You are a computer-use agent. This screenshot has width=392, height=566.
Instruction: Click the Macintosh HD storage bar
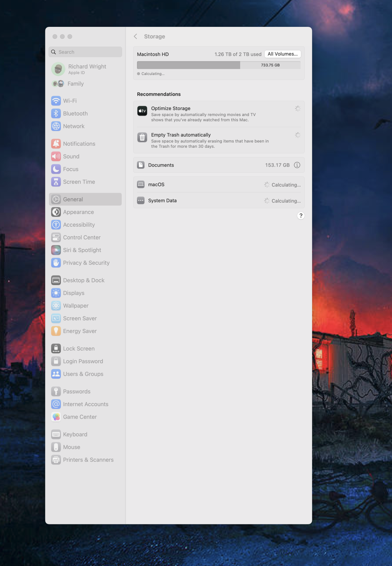(219, 65)
